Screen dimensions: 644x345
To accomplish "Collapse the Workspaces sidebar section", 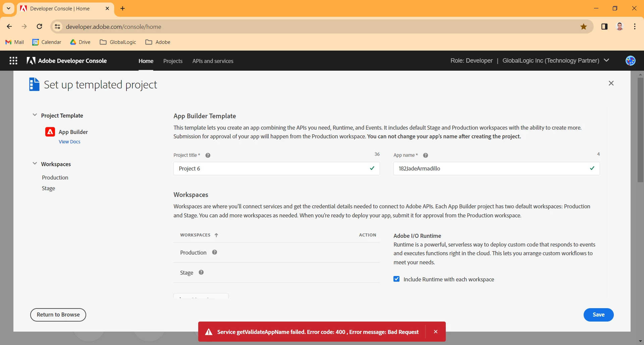I will click(x=35, y=163).
